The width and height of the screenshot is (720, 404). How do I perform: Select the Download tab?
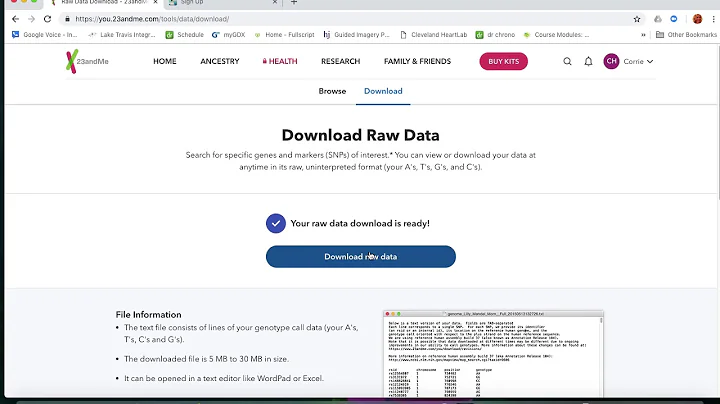(x=383, y=91)
